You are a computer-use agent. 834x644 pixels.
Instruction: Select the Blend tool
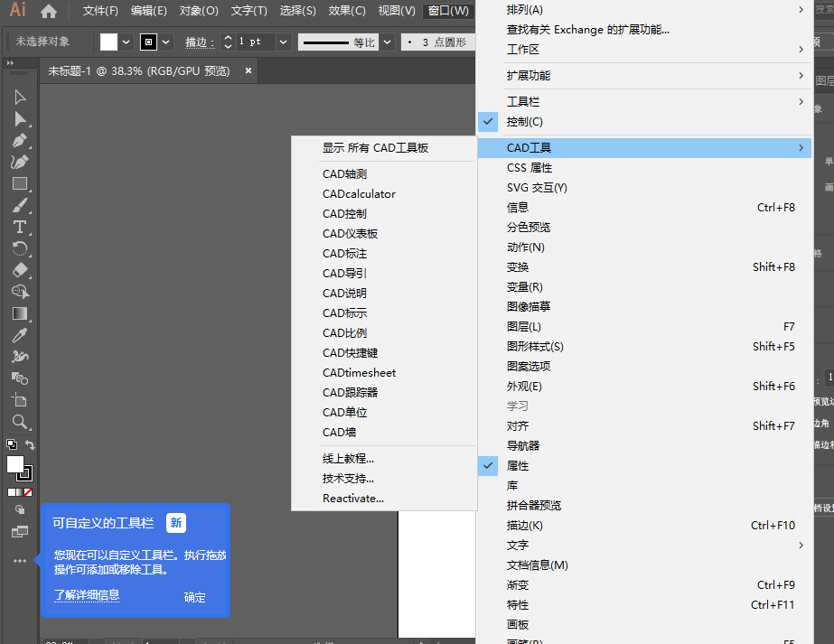coord(20,378)
